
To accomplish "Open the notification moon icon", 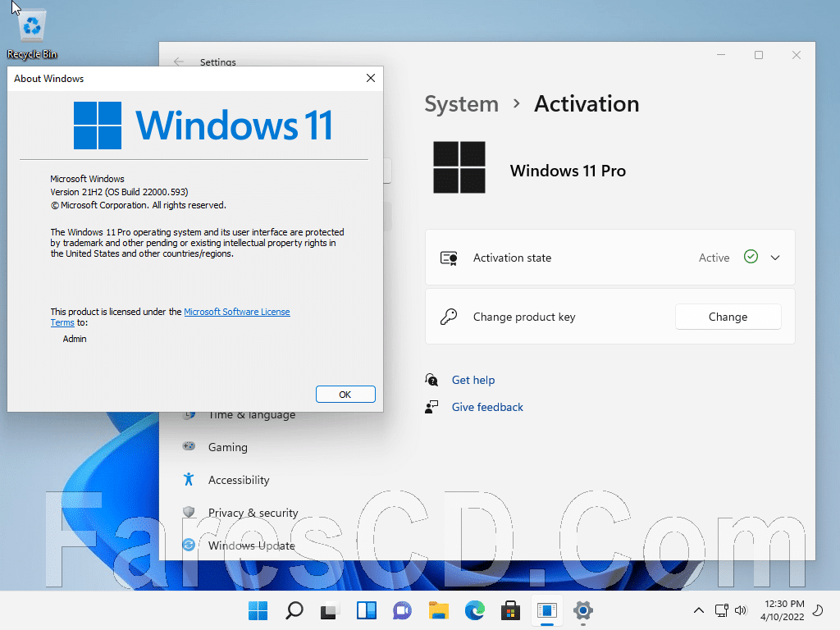I will (x=818, y=610).
